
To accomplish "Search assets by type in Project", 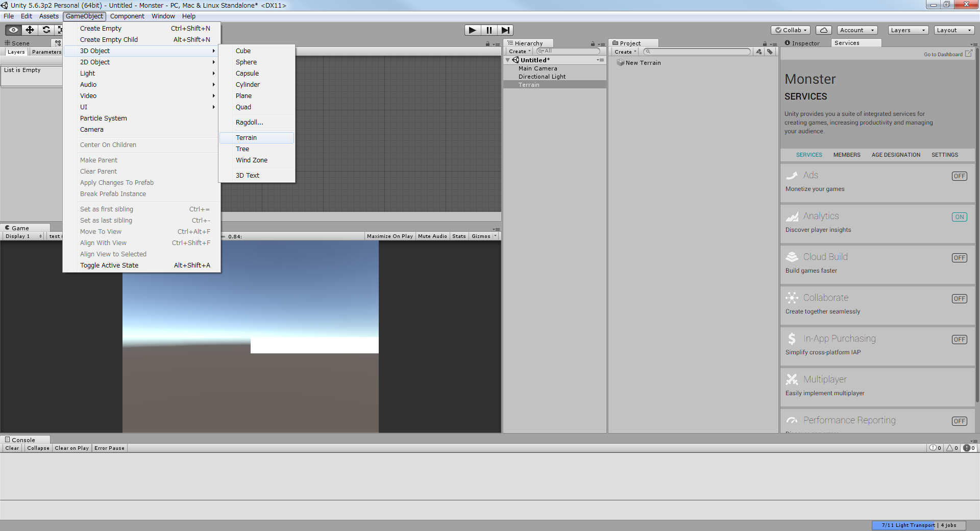I will point(759,52).
